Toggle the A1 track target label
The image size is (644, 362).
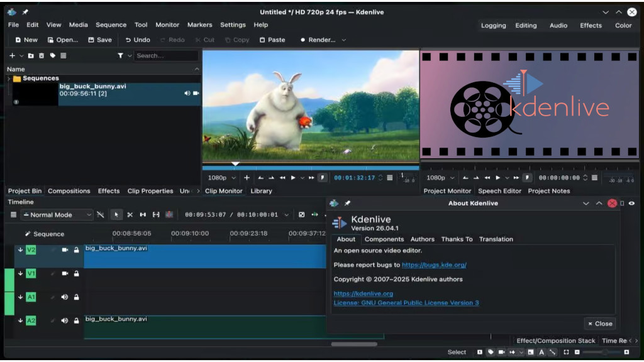[31, 297]
